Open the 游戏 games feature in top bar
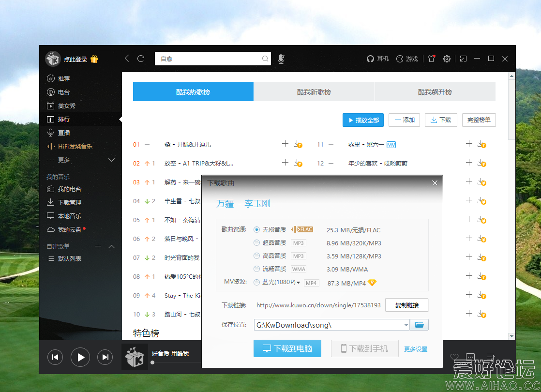Screen dimensions: 541x392 407,59
